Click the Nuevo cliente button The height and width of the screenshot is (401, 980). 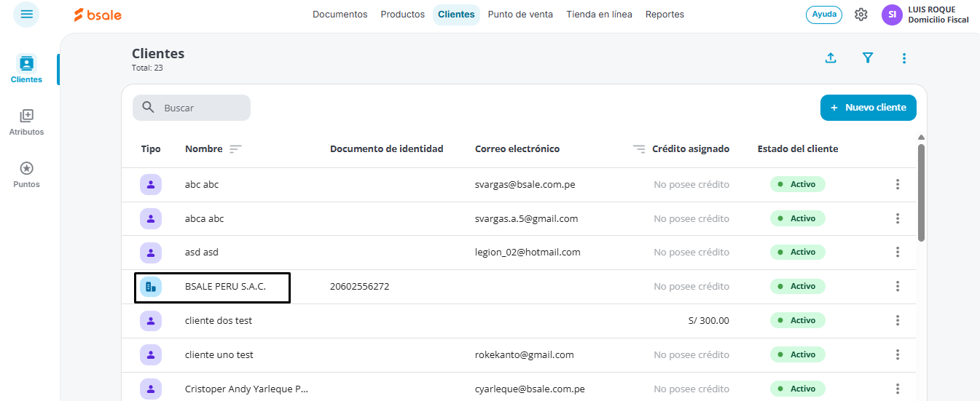[869, 108]
